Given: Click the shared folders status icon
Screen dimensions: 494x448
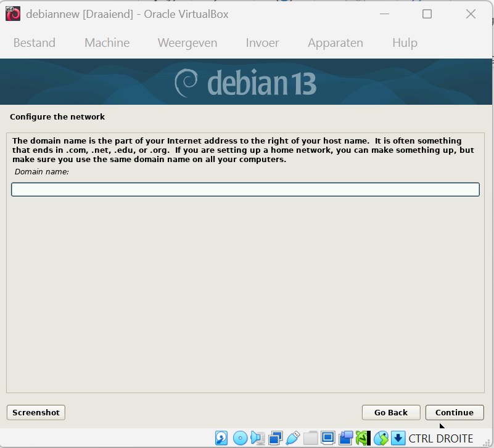Looking at the screenshot, I should [x=311, y=438].
